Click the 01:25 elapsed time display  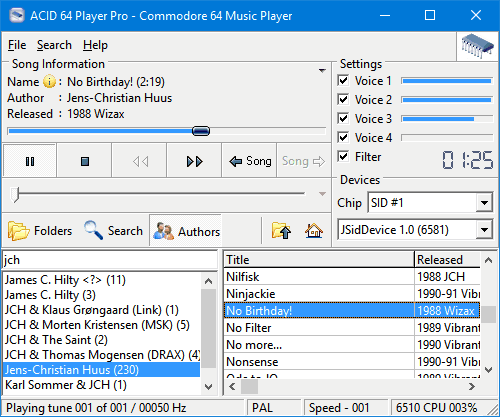(467, 160)
